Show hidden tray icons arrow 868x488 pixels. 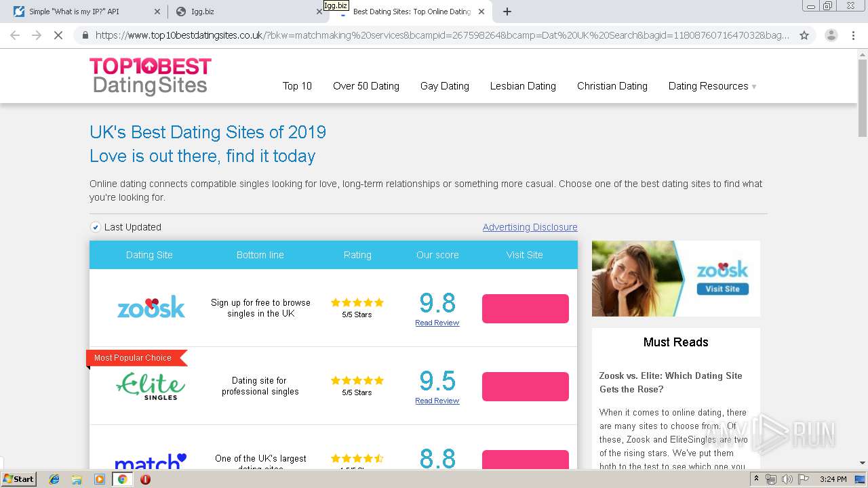click(x=756, y=479)
